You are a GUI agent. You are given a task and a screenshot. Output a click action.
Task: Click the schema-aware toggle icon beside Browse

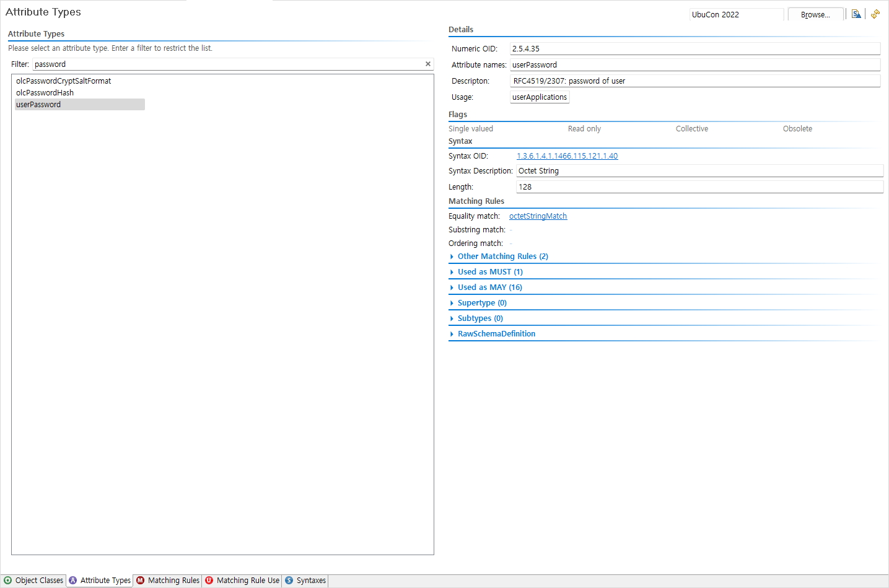click(856, 14)
